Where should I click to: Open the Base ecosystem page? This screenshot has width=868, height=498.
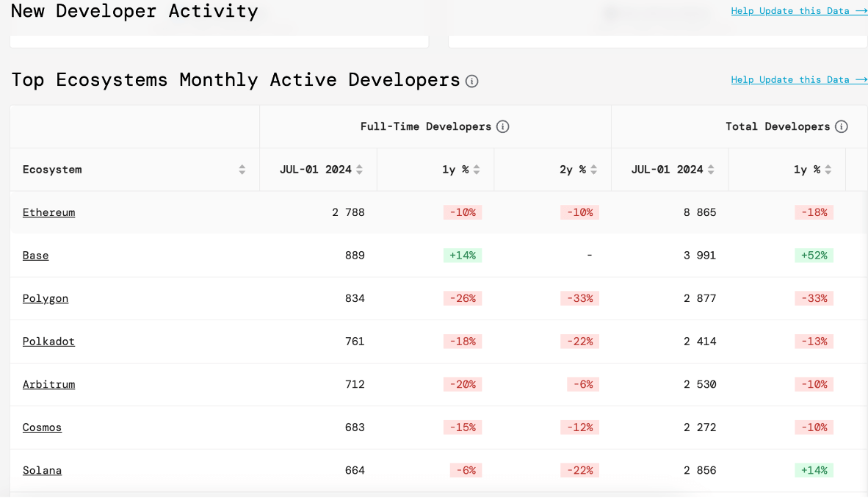[x=35, y=256]
